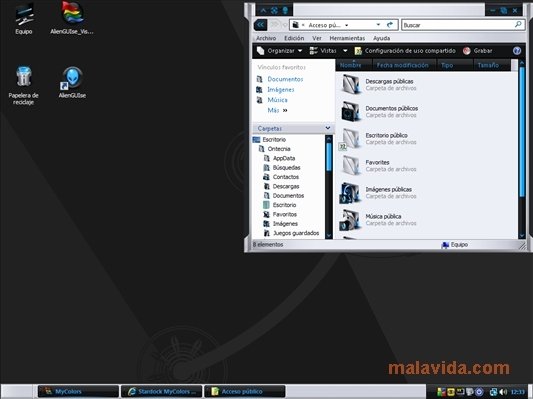Select AppData in folder tree
This screenshot has height=399, width=533.
(x=284, y=158)
